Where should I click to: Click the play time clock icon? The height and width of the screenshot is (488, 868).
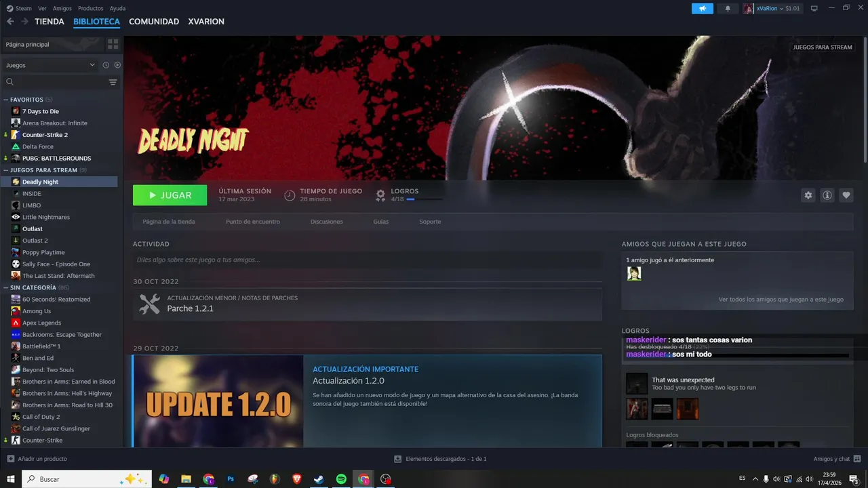(x=290, y=195)
